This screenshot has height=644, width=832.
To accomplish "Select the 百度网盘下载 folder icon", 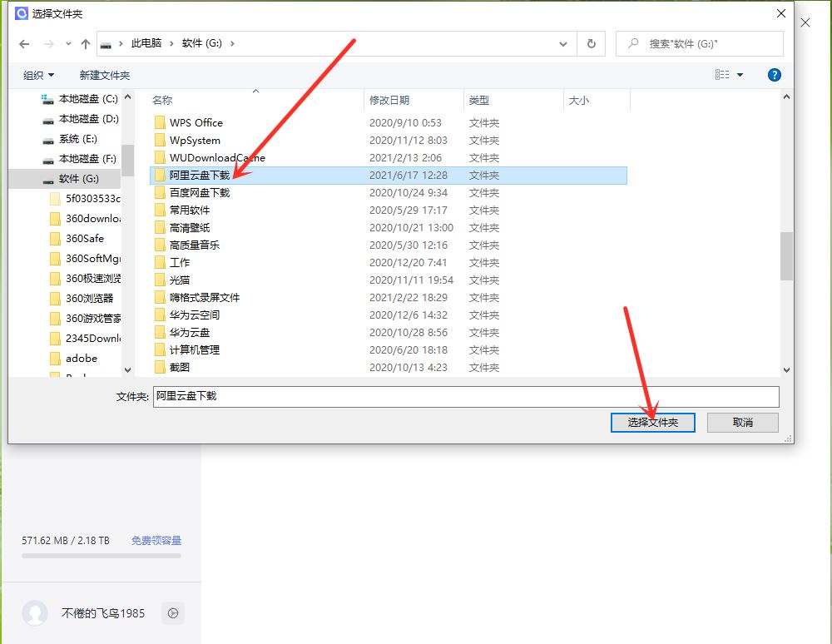I will coord(160,193).
